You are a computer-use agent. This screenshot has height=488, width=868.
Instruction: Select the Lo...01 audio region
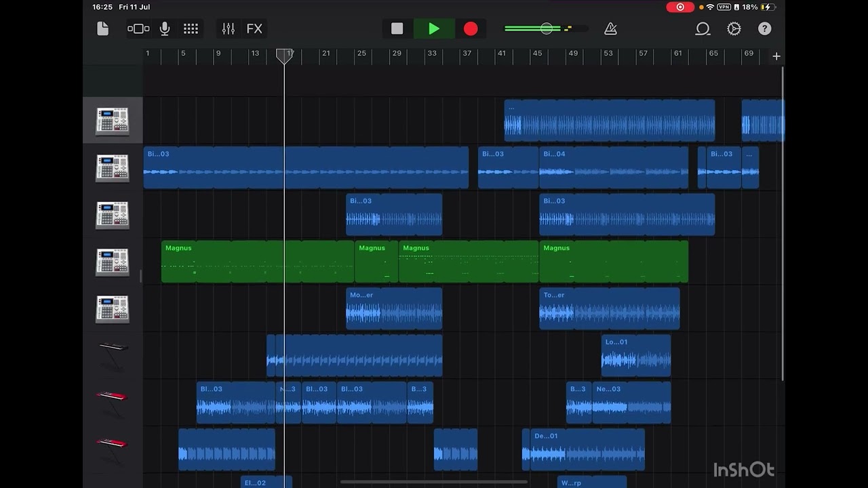tap(636, 355)
